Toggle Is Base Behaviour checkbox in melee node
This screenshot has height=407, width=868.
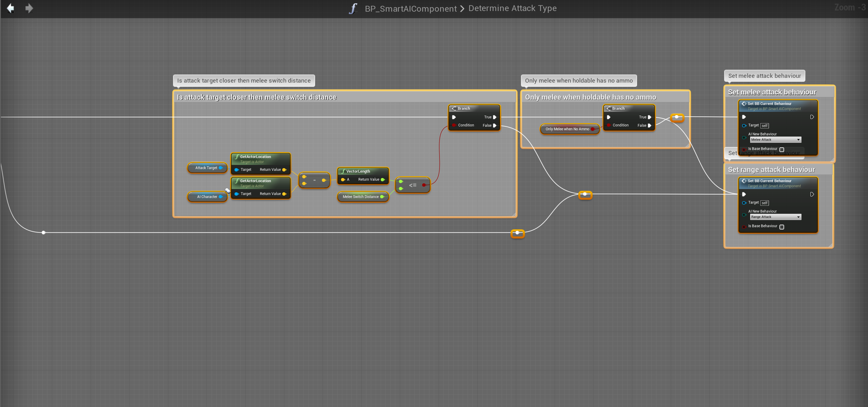pyautogui.click(x=782, y=149)
